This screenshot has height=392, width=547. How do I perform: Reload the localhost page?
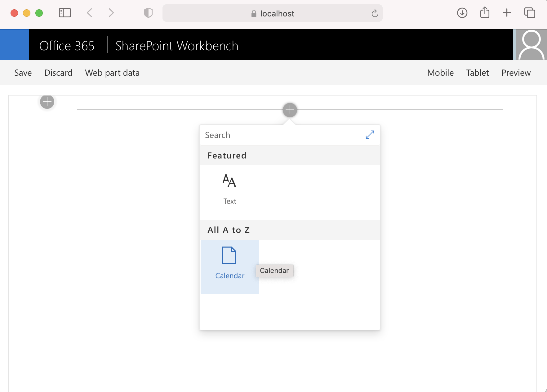point(375,13)
